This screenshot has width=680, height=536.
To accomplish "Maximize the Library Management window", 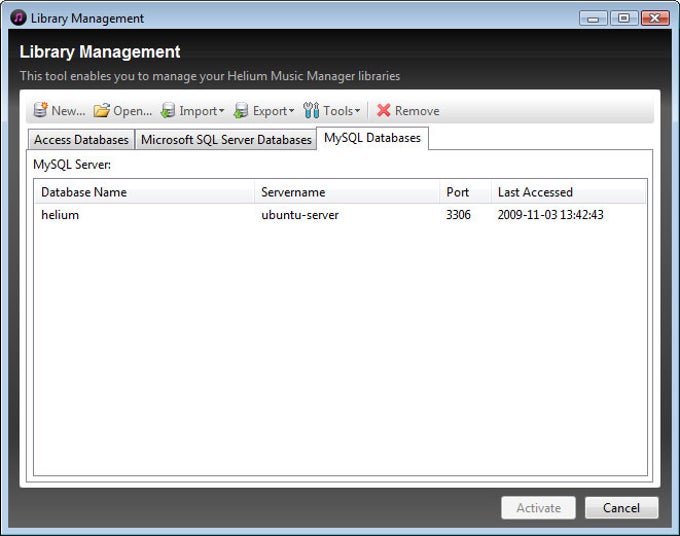I will coord(624,18).
